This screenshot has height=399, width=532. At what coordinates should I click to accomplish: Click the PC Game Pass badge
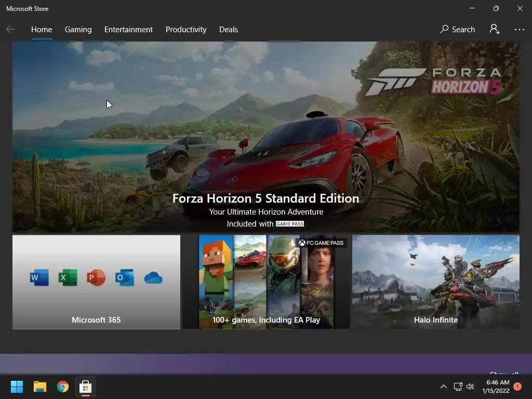pos(321,243)
